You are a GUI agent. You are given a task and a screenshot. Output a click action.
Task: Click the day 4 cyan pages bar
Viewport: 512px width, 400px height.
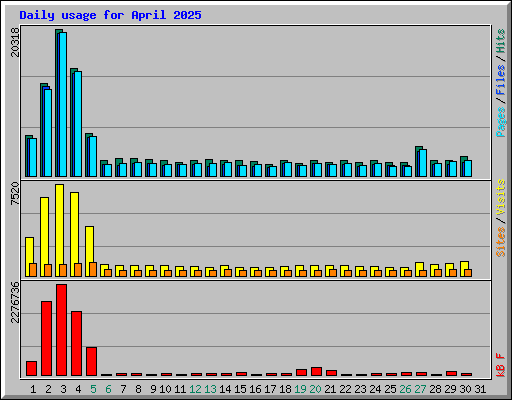pyautogui.click(x=78, y=124)
